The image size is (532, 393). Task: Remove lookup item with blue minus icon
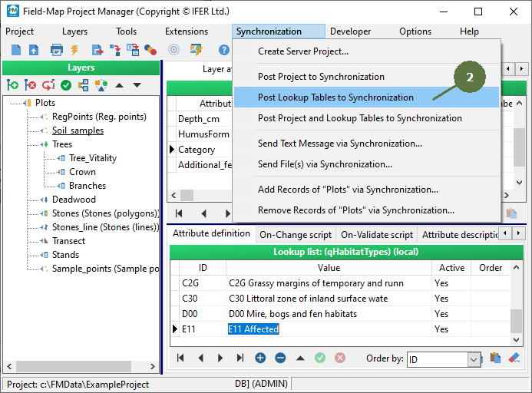(x=280, y=358)
